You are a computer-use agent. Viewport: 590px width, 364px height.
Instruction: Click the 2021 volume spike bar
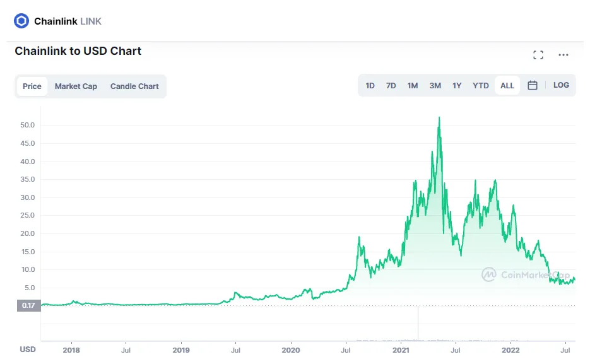tap(418, 323)
